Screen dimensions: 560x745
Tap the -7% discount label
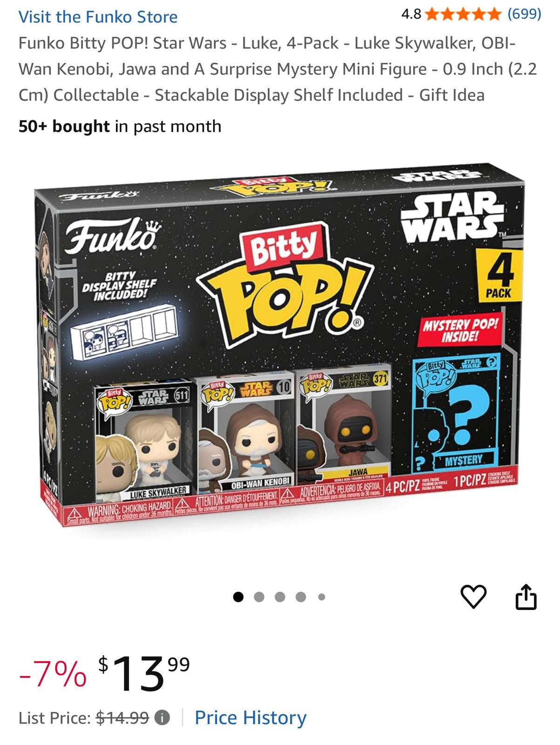(x=53, y=673)
